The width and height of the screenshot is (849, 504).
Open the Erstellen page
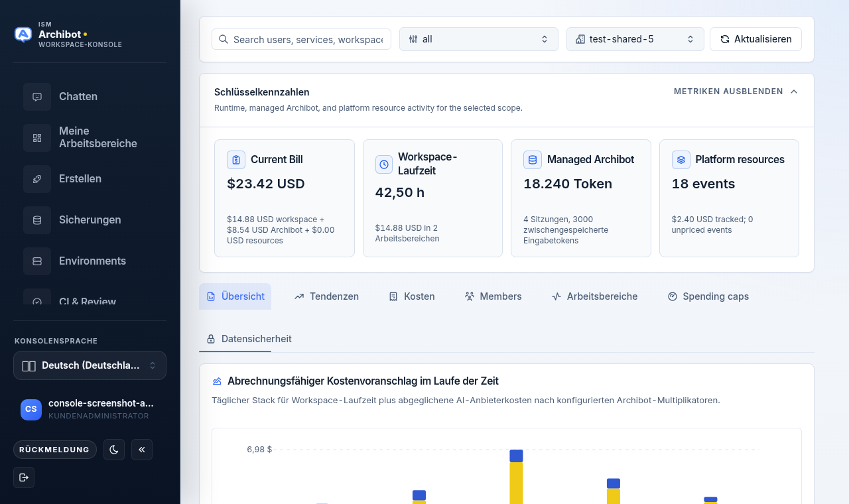click(90, 179)
